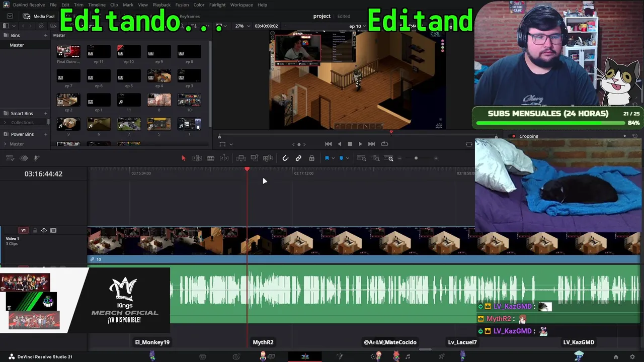This screenshot has width=644, height=362.
Task: Toggle timeline Snapping magnet
Action: pyautogui.click(x=285, y=158)
